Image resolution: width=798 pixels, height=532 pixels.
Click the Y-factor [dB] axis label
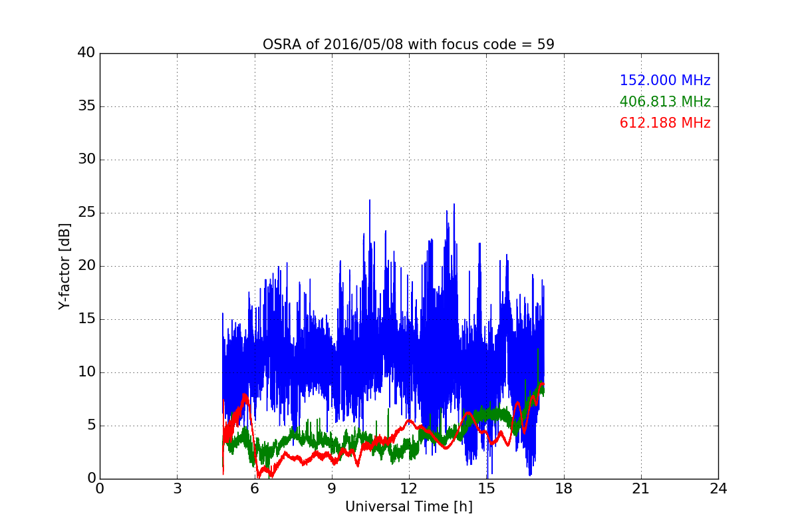pos(64,266)
